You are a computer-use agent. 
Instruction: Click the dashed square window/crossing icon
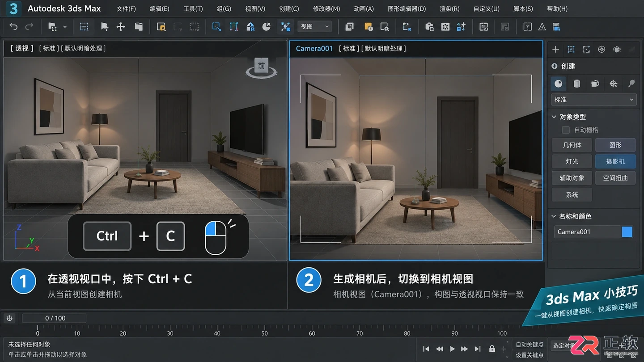[x=194, y=27]
